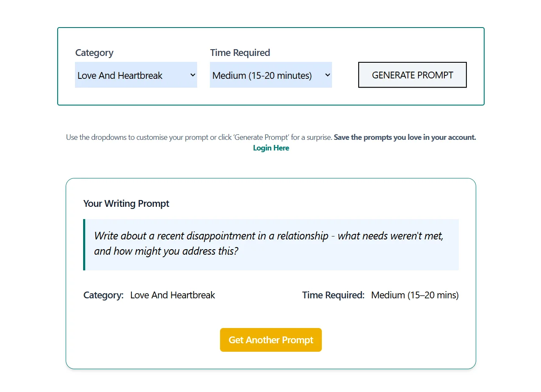Click the phrase 'what needs weren't met'
Viewport: 541px width, 392px height.
[390, 236]
